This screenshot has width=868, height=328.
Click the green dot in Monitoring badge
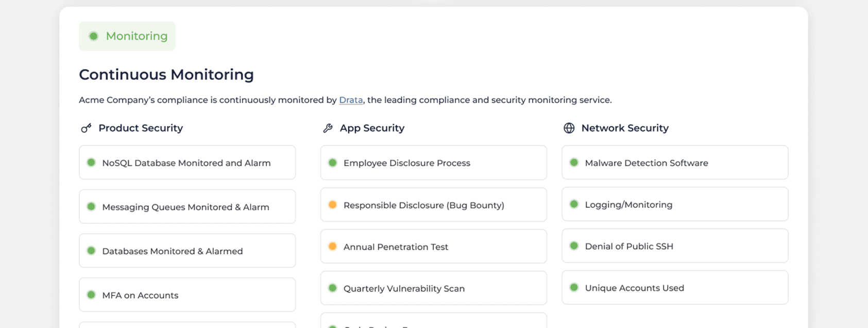94,36
